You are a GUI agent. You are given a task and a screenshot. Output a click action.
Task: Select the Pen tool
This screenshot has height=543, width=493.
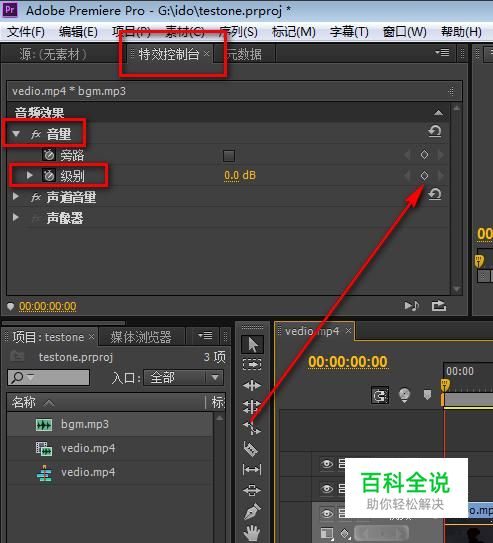[252, 511]
